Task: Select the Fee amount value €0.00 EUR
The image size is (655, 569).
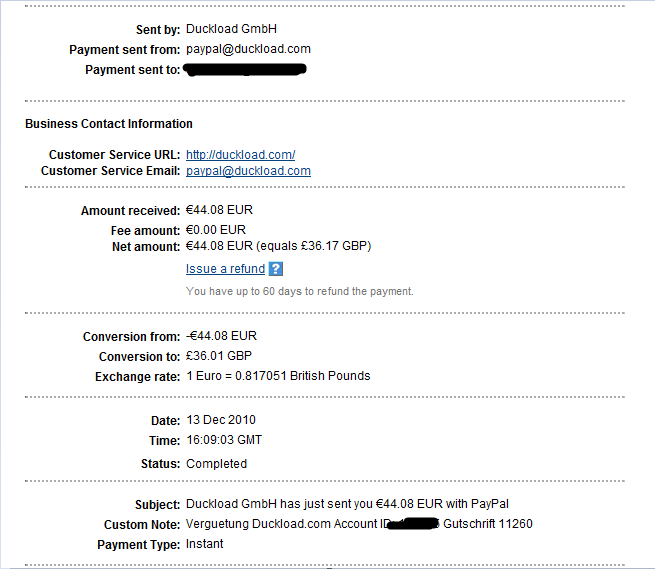Action: click(x=217, y=230)
